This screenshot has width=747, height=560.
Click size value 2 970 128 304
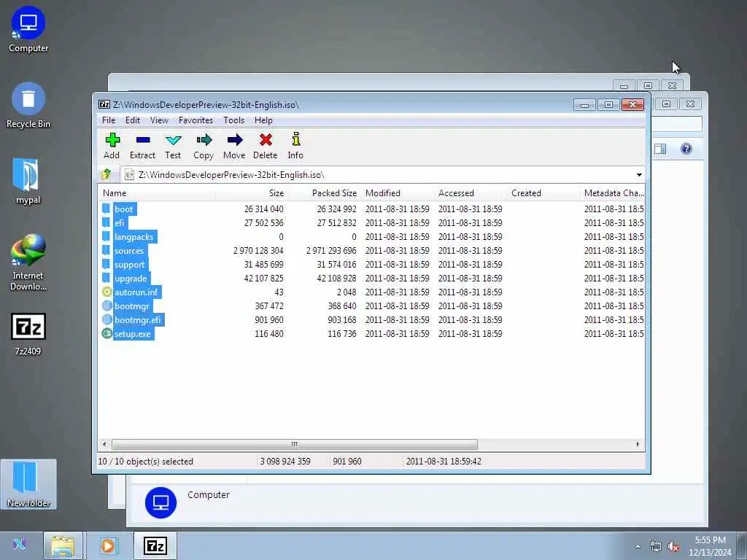(258, 251)
